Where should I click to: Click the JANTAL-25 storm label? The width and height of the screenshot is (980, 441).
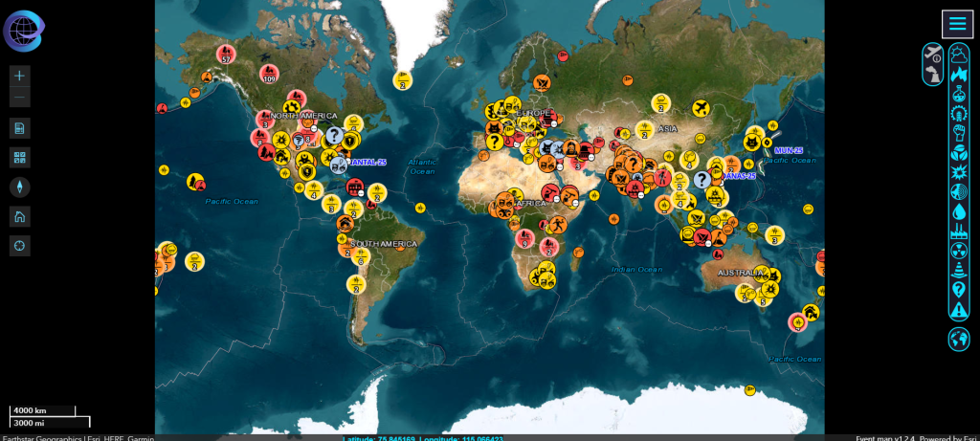(x=367, y=163)
